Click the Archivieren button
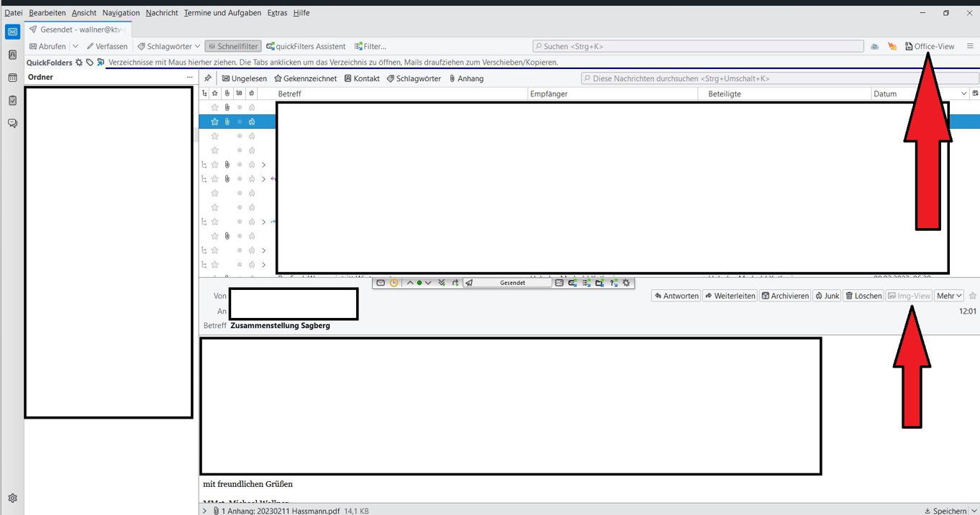The height and width of the screenshot is (515, 980). coord(785,296)
